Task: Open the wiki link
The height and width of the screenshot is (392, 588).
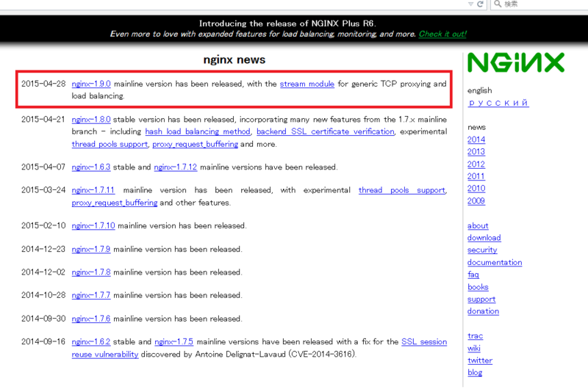Action: [474, 349]
